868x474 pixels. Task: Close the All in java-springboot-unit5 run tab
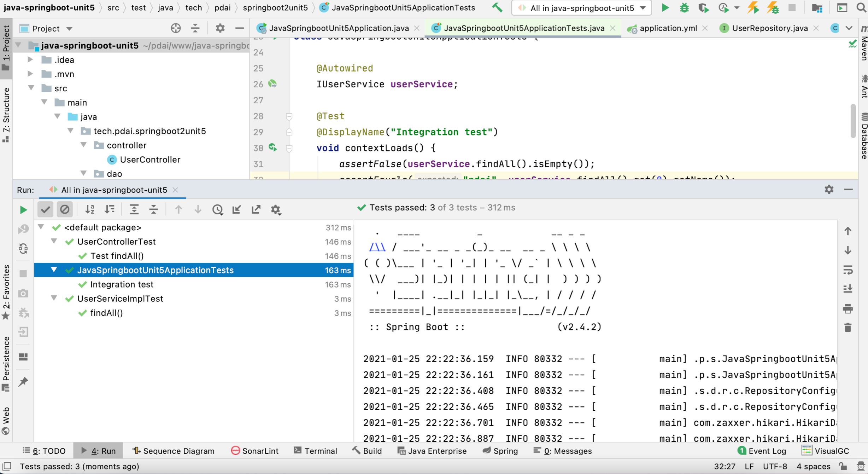(175, 190)
